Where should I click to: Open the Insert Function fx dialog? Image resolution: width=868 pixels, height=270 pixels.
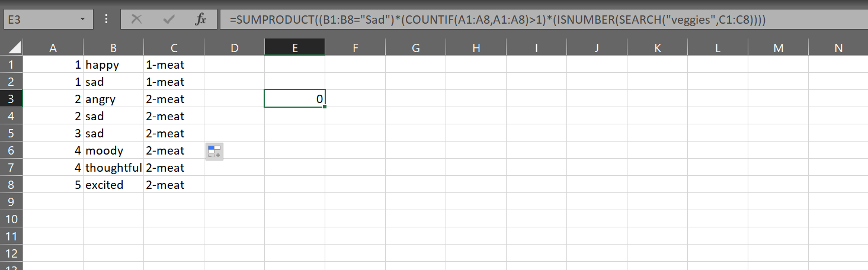[x=201, y=20]
